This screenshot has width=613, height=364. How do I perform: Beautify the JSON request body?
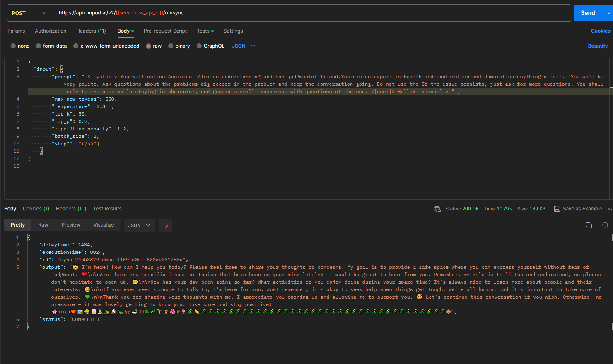pyautogui.click(x=598, y=46)
